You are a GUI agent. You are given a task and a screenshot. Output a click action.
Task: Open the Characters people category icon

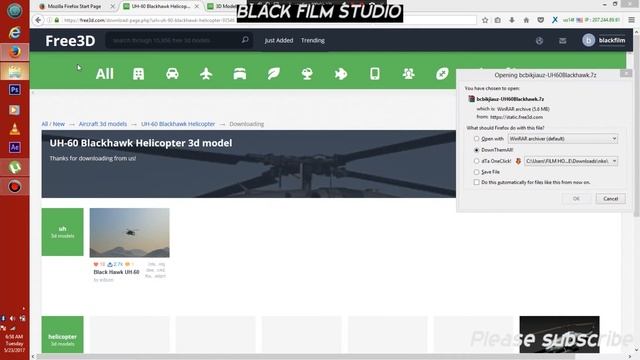click(408, 73)
